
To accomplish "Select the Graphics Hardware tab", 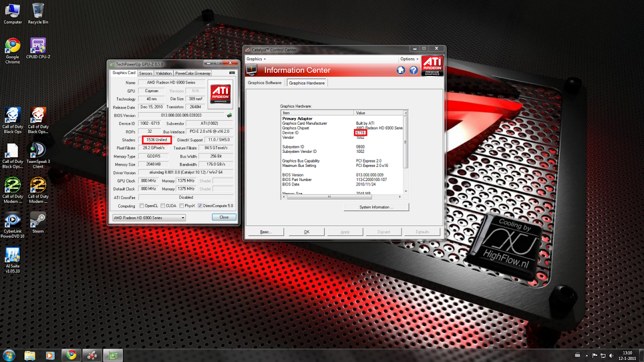I will (x=306, y=82).
